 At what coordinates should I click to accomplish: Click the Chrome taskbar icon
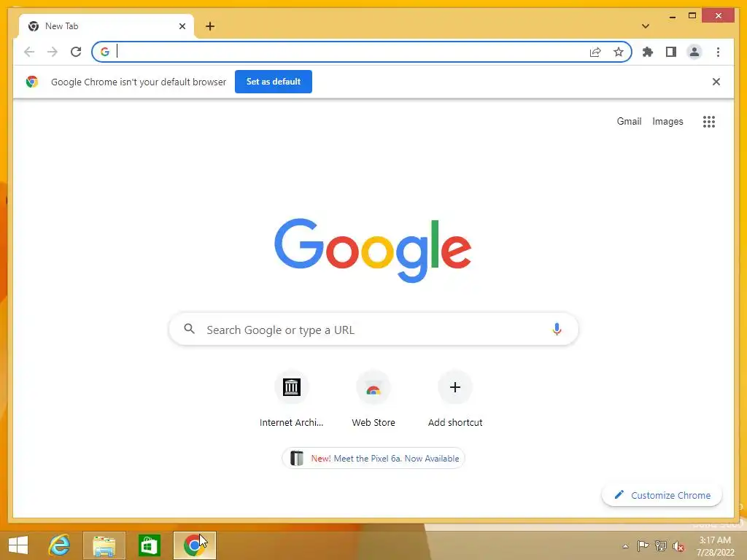pyautogui.click(x=194, y=545)
